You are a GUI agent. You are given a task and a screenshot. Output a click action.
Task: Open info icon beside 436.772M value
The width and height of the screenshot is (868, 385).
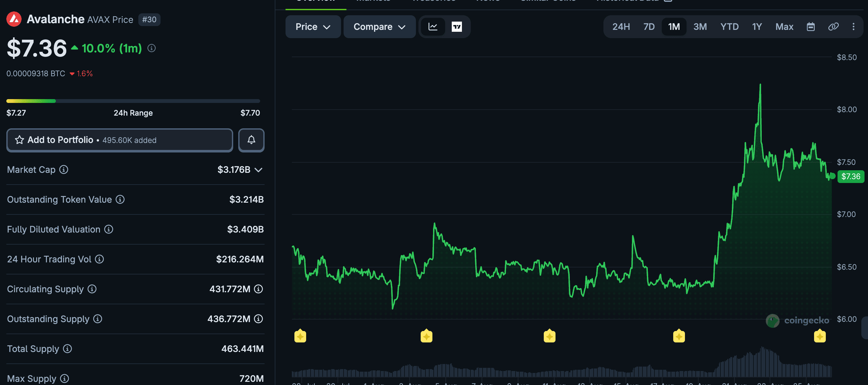[259, 319]
